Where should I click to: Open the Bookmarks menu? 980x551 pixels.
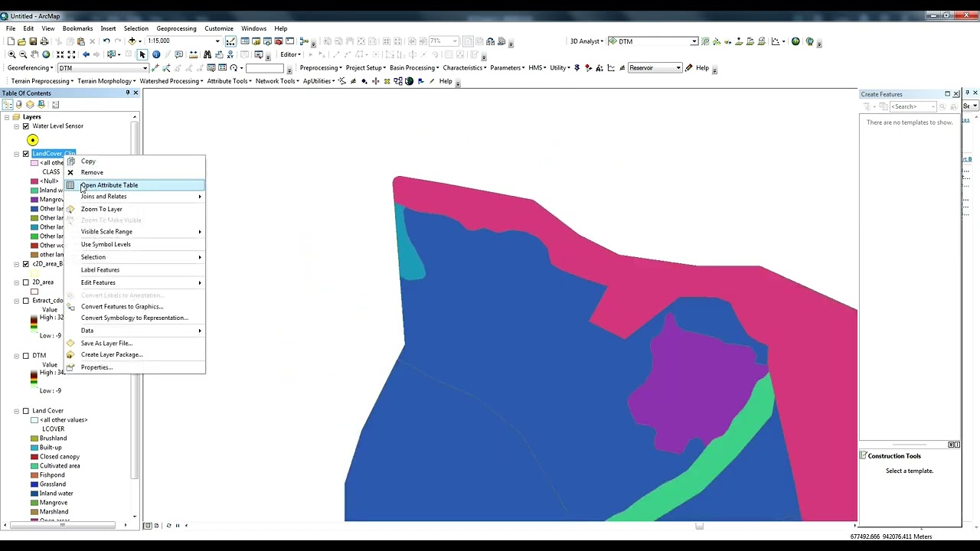pos(77,28)
